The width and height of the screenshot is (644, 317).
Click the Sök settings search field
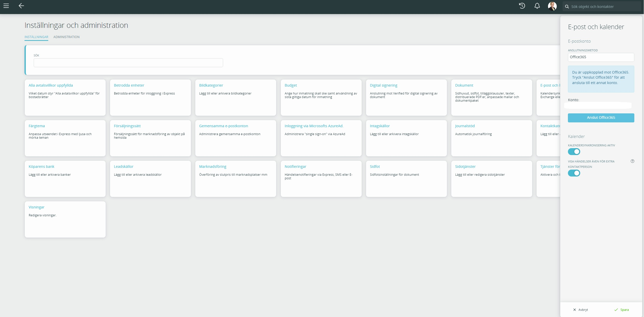[x=128, y=63]
